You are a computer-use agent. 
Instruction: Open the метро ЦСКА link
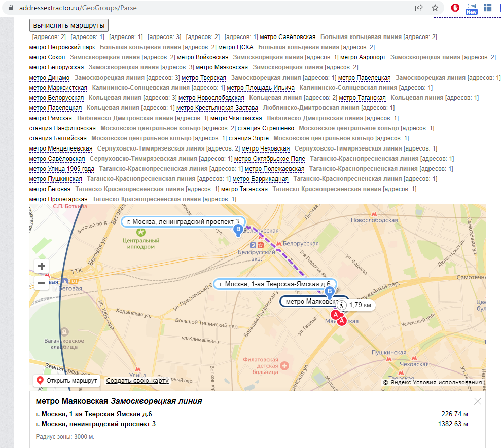(235, 47)
